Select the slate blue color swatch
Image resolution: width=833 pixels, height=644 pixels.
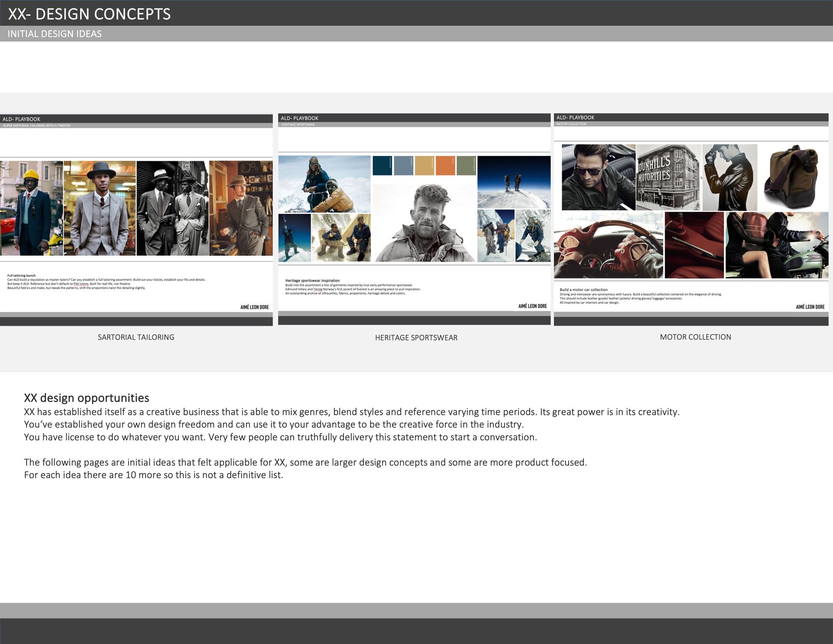[x=403, y=165]
